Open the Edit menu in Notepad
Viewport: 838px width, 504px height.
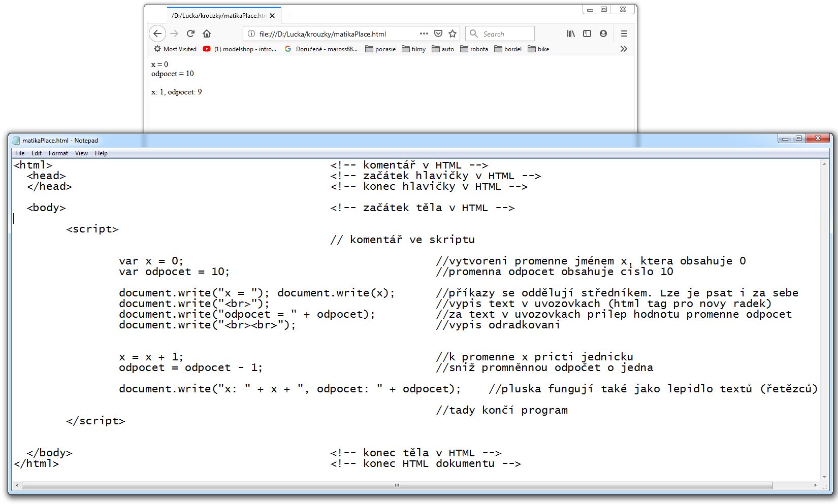[37, 153]
